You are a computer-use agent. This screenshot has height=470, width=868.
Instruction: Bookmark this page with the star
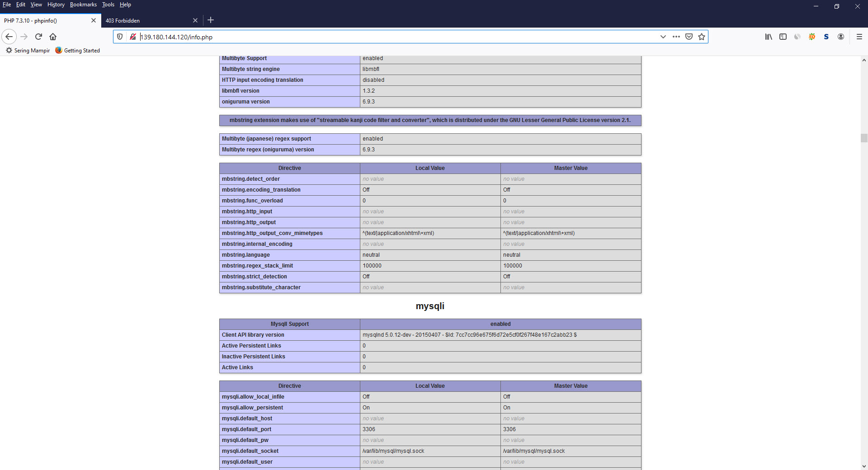[x=701, y=37]
